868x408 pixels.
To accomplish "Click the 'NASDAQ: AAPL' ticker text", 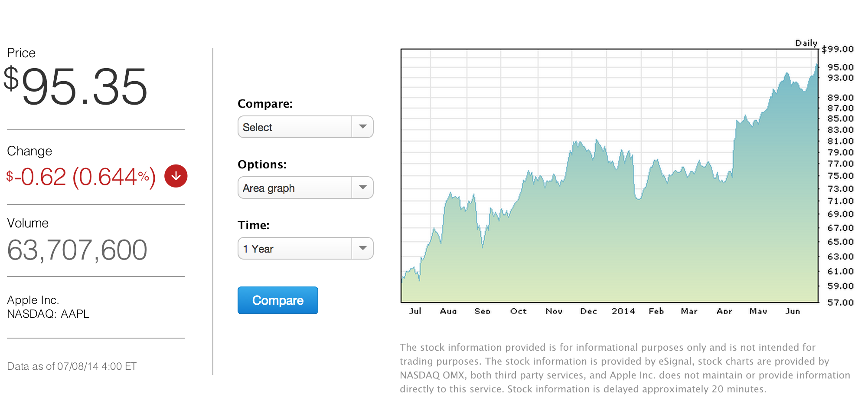I will click(48, 314).
